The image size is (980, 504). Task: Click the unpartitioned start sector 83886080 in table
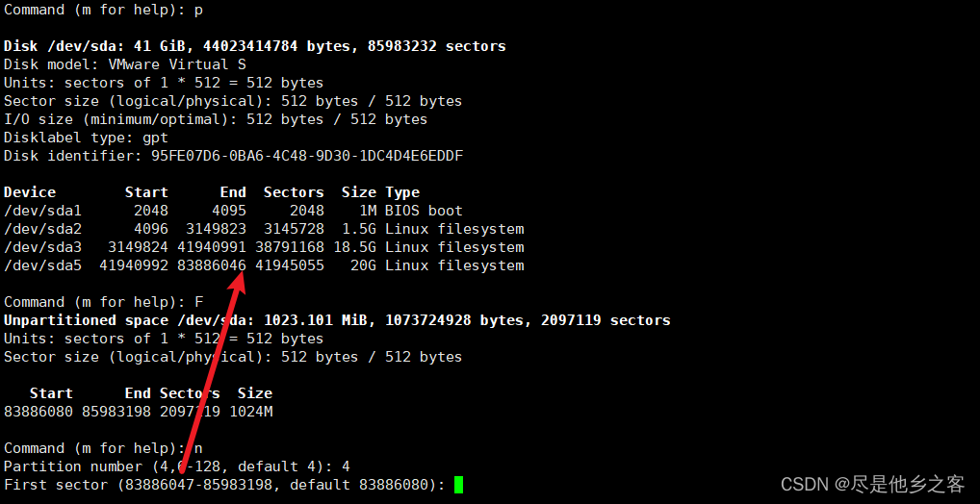(39, 412)
